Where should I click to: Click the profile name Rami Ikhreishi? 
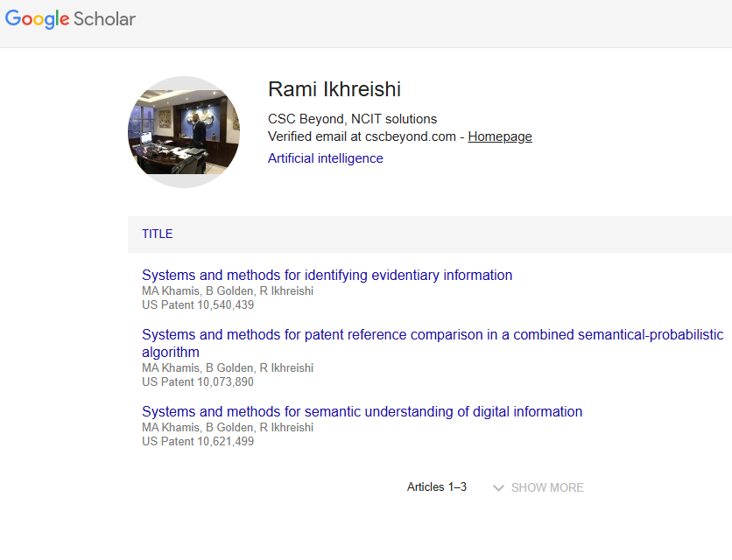click(334, 89)
